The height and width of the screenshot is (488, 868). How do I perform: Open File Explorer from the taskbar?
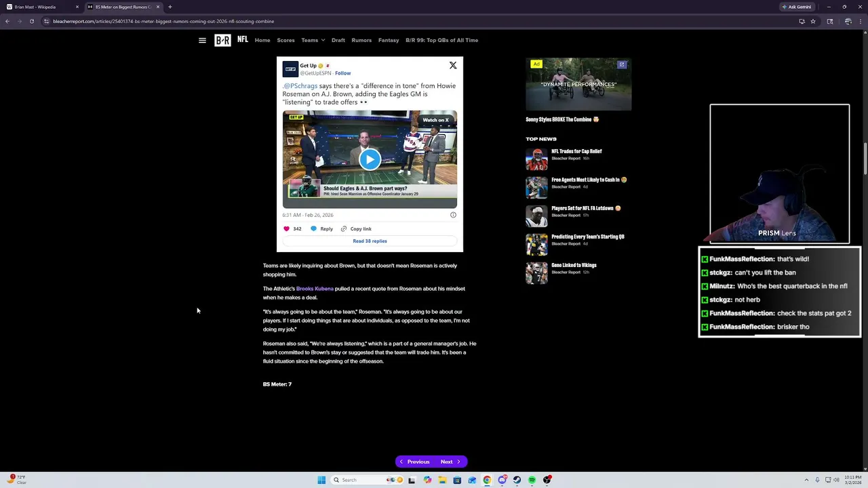click(442, 480)
